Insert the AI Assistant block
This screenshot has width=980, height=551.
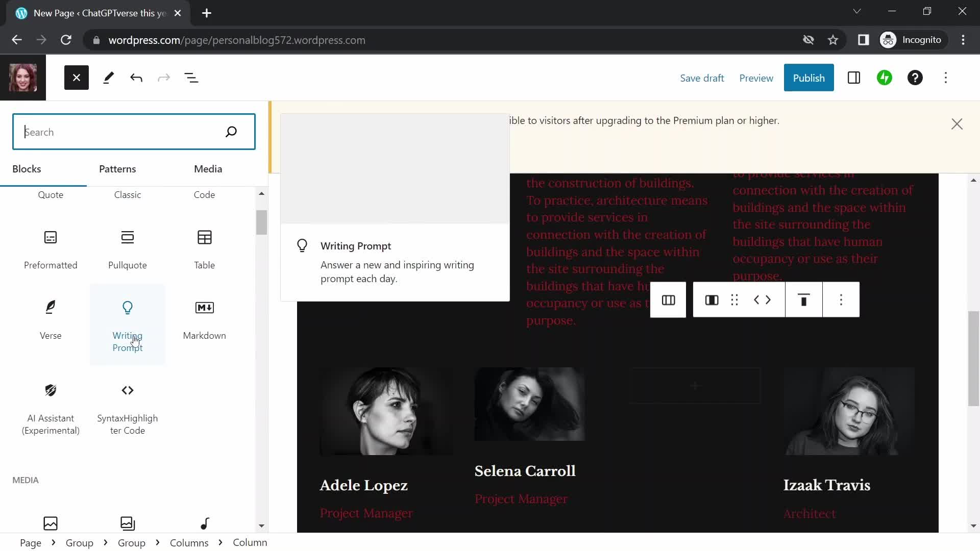click(51, 408)
